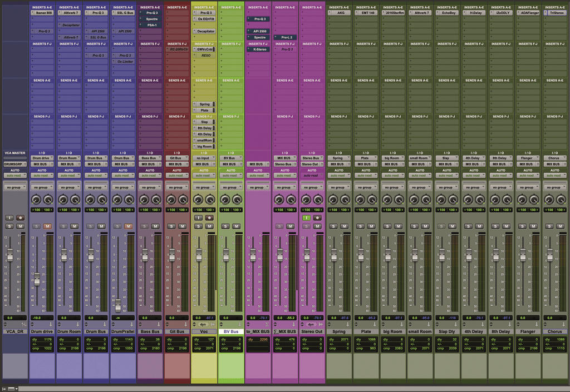This screenshot has width=570, height=392.
Task: Click SENDS F-J header on Git Bus
Action: click(177, 117)
